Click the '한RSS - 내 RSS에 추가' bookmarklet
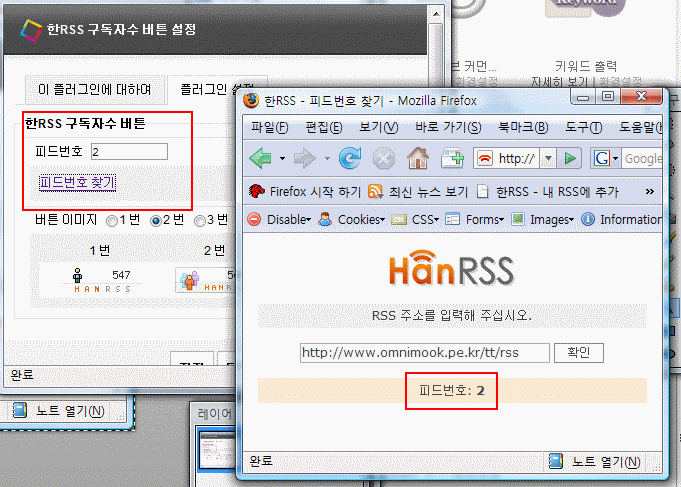681x487 pixels. [547, 192]
